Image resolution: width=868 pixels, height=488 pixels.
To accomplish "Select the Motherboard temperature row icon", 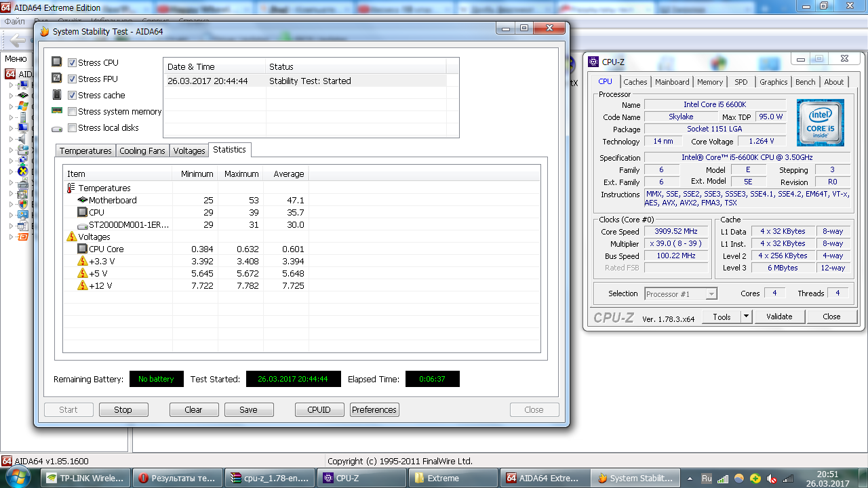I will click(83, 200).
